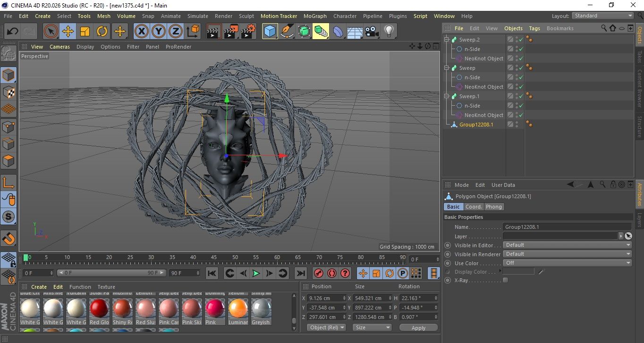Toggle Group12208.1 visibility dots

(x=517, y=125)
